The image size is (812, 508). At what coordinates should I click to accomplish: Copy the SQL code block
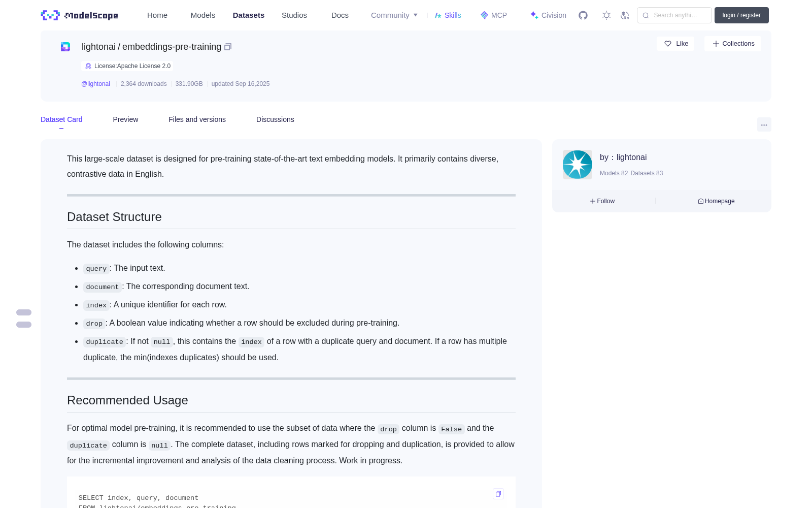coord(498,494)
